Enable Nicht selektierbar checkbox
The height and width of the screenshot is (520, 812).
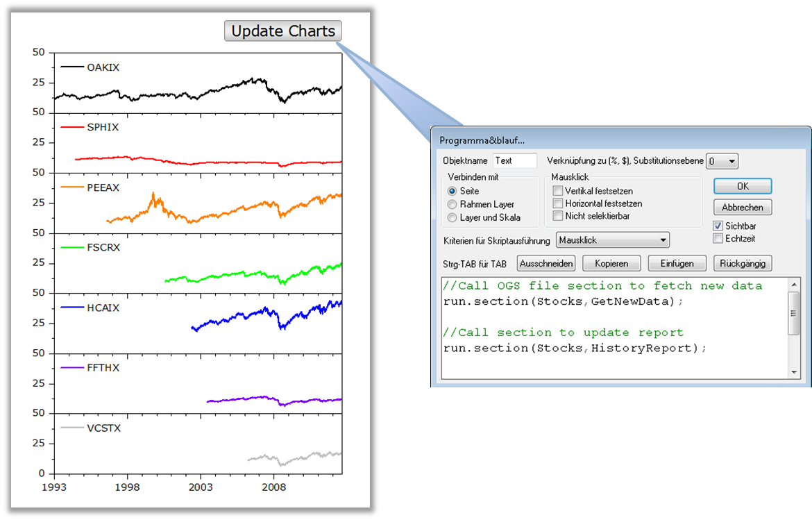pos(558,215)
